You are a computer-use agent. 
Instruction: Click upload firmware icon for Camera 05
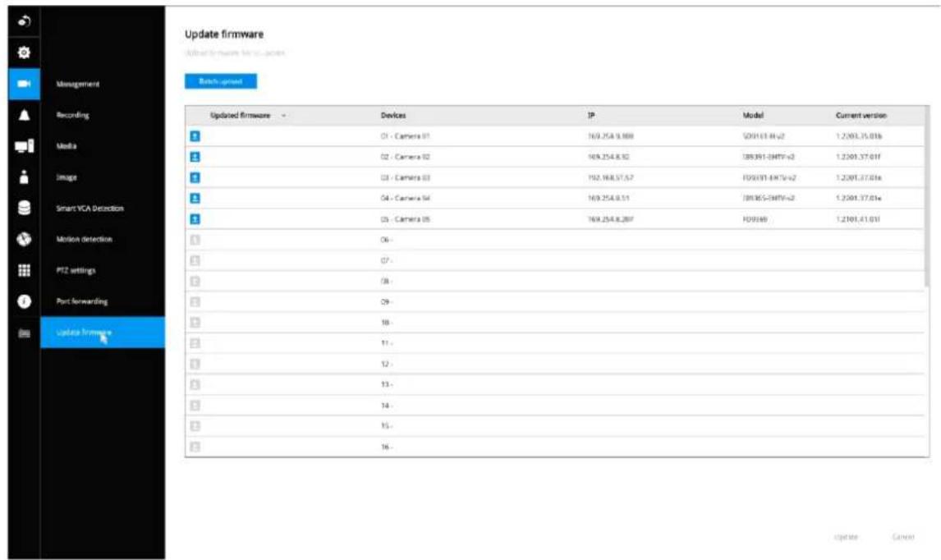pos(195,219)
